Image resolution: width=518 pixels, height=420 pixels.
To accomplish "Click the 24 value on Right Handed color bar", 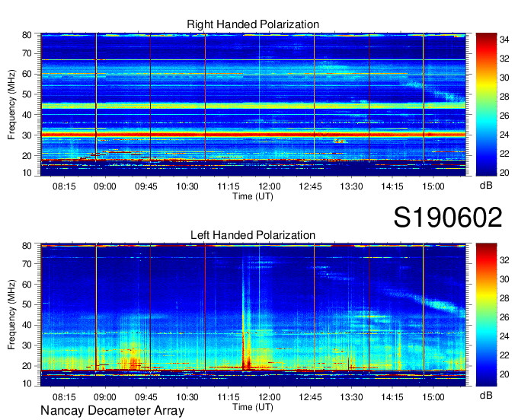I will (x=504, y=135).
